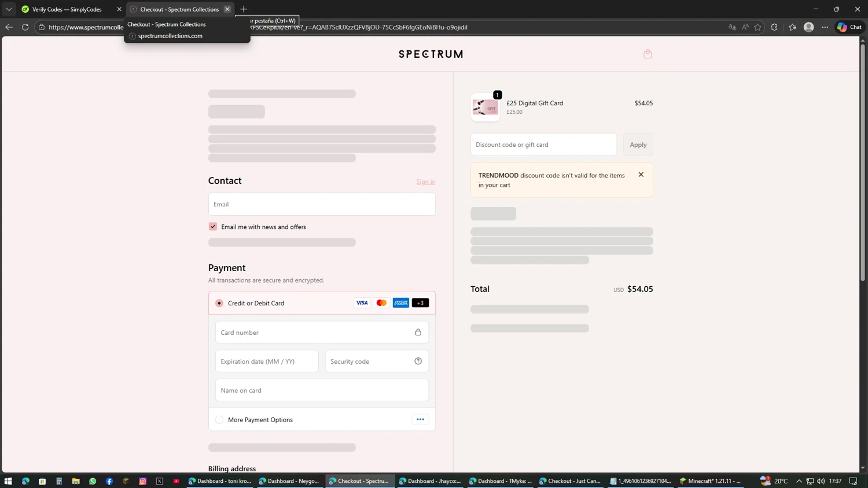
Task: Open WhatsApp from the taskbar
Action: [93, 481]
